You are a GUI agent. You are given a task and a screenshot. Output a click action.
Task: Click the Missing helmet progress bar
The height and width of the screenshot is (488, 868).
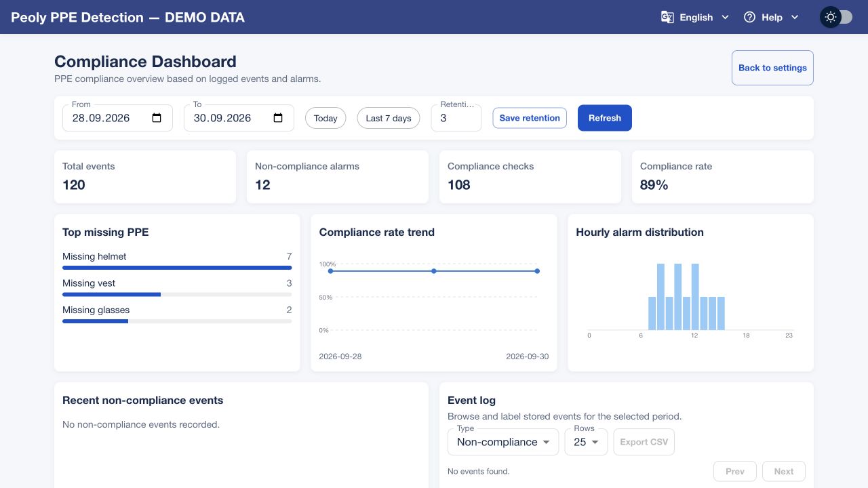(177, 268)
